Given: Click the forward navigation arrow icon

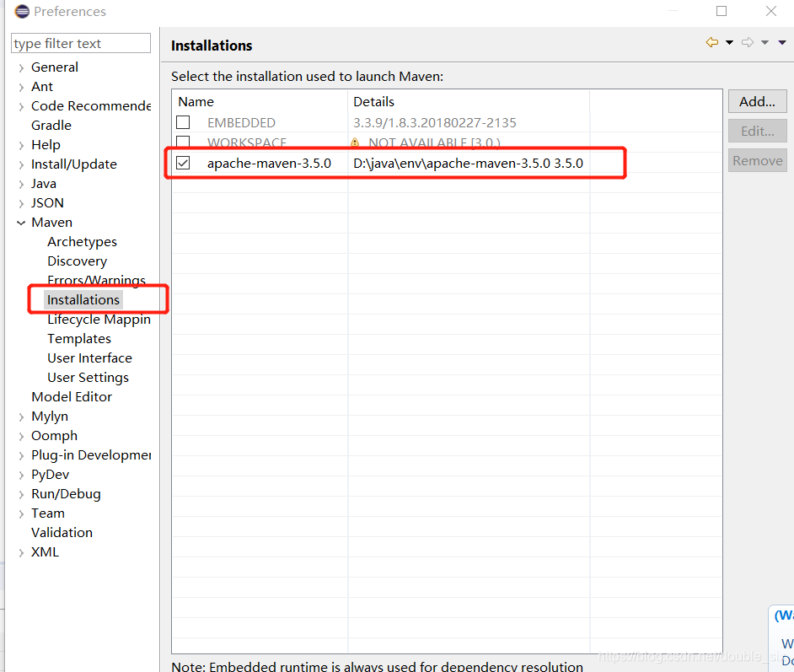Looking at the screenshot, I should point(748,42).
